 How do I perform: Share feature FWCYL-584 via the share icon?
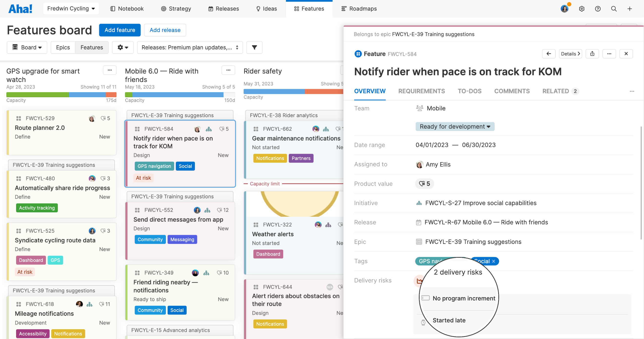tap(592, 53)
